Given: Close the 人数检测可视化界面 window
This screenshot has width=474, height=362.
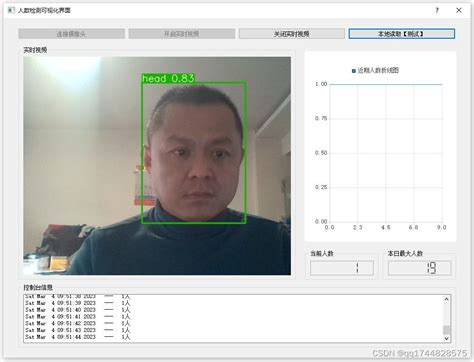Looking at the screenshot, I should click(459, 10).
